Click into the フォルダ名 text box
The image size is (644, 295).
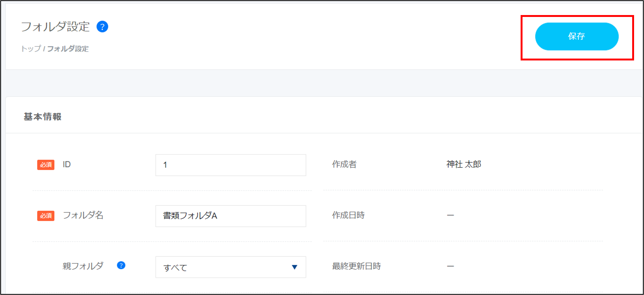[230, 216]
